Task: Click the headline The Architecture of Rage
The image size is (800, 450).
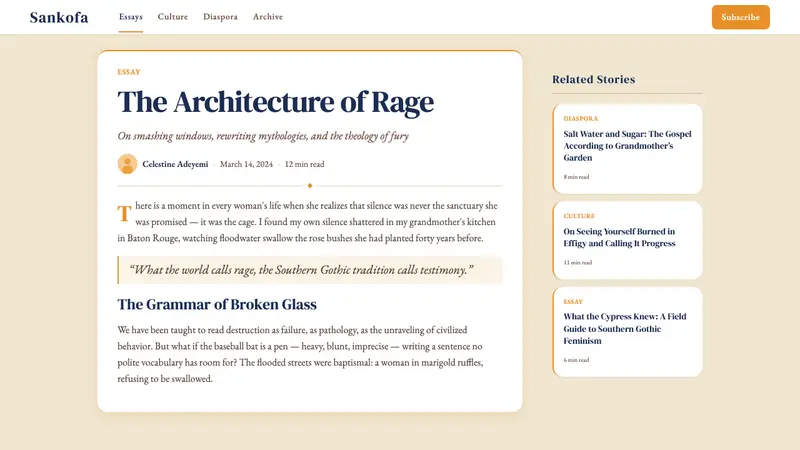Action: [x=276, y=102]
